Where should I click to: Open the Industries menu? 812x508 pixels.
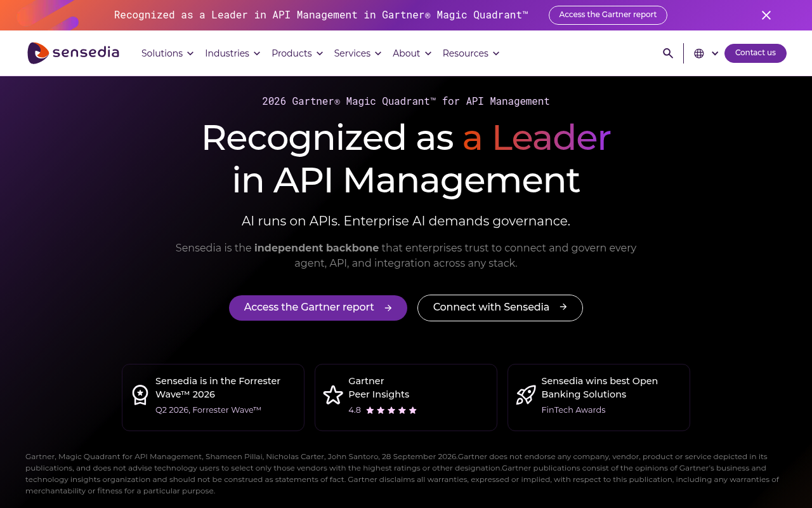[x=233, y=53]
